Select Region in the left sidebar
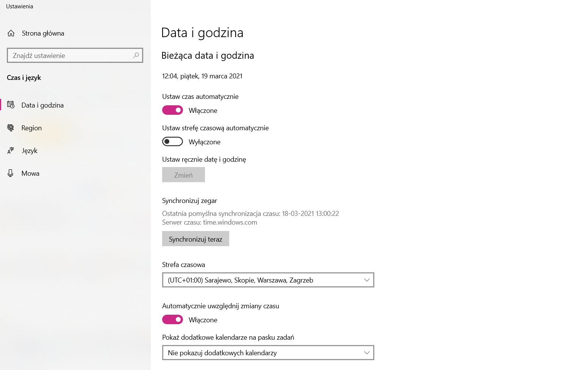The image size is (588, 370). click(31, 128)
